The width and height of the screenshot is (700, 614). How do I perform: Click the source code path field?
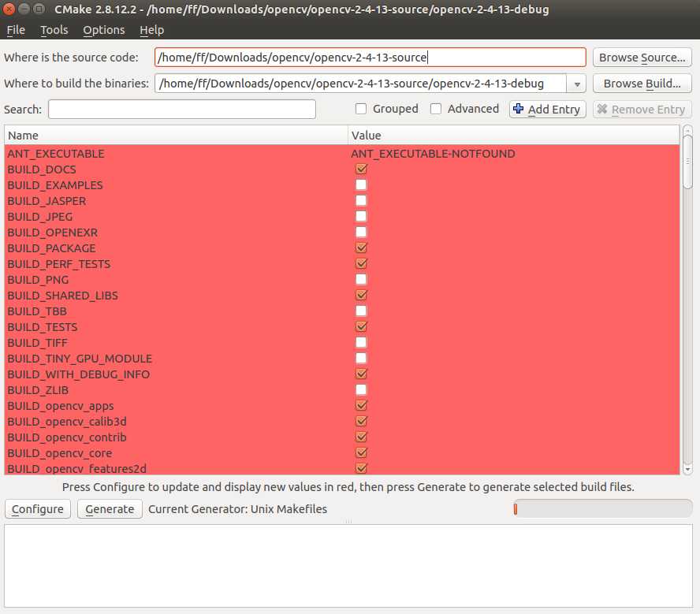tap(370, 58)
